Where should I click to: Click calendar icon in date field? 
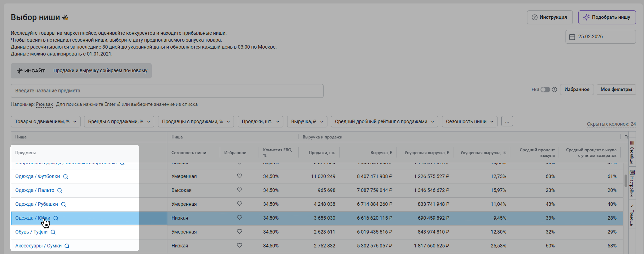(x=572, y=37)
